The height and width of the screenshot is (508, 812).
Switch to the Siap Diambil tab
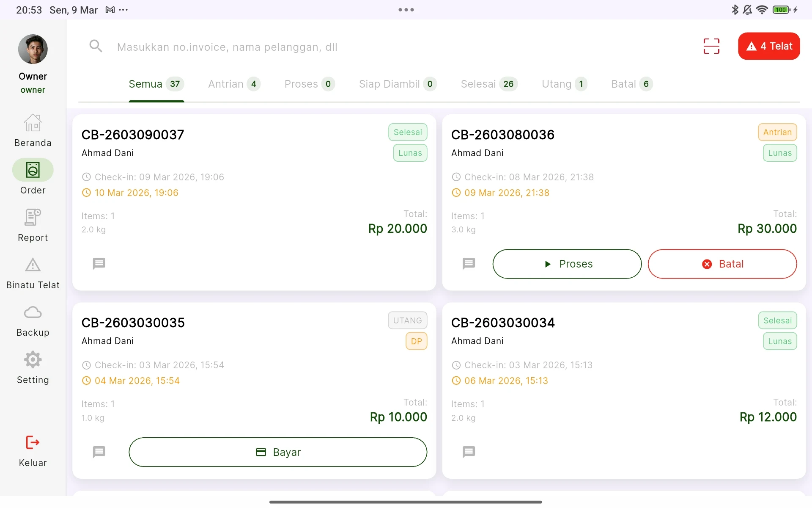pyautogui.click(x=398, y=84)
